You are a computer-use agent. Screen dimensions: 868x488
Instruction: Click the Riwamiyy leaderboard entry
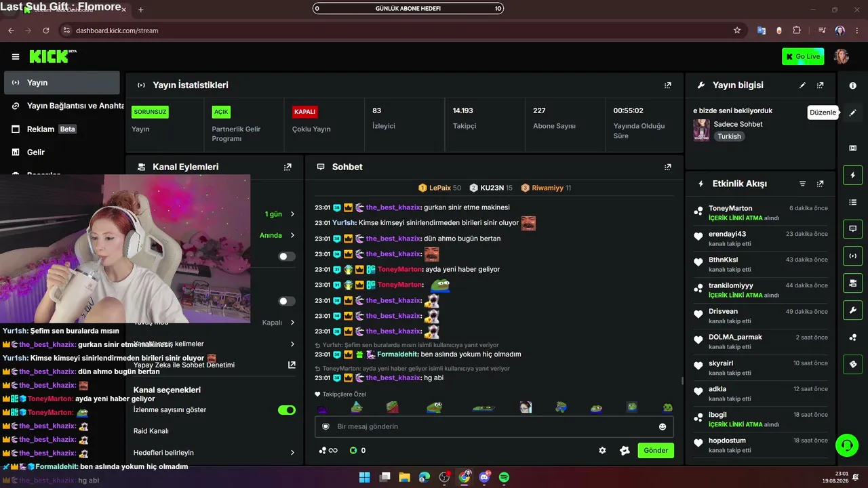(547, 188)
